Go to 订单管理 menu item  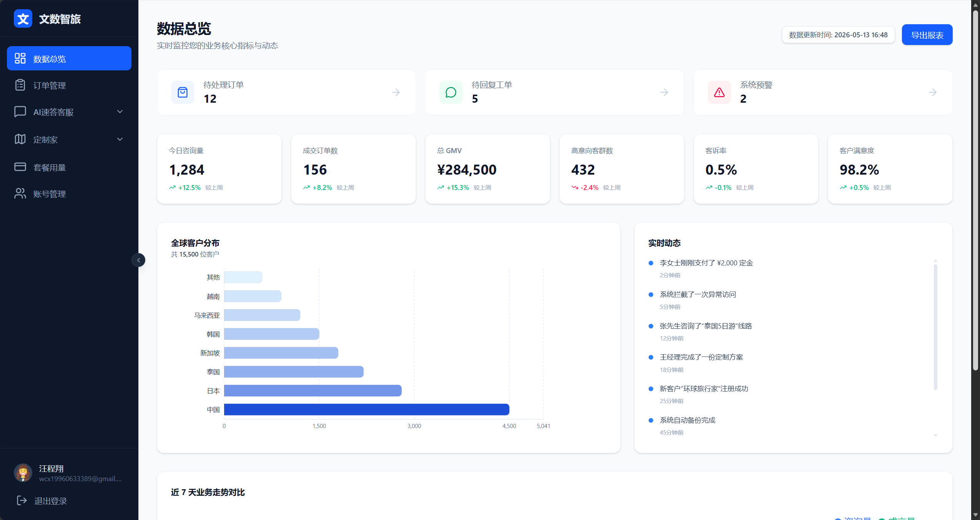(69, 85)
